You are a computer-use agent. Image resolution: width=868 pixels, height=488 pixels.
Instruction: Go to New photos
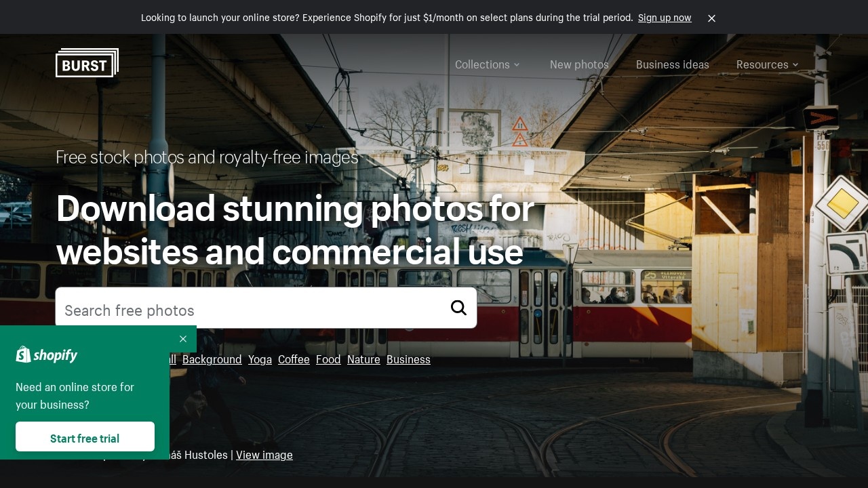[x=579, y=64]
